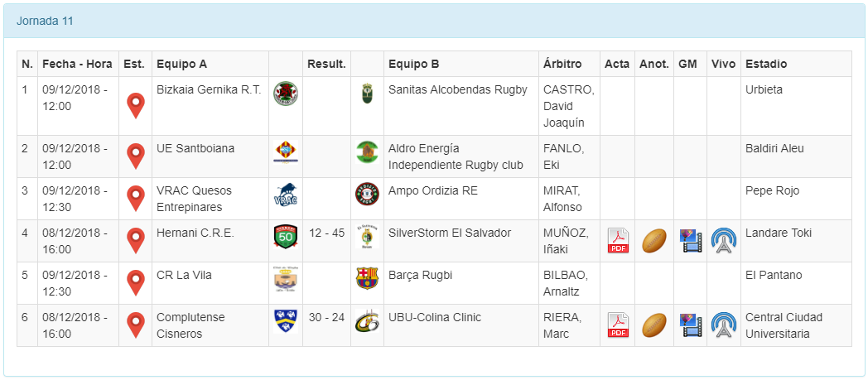Click map pin for CR La Vila match
The image size is (868, 380).
tap(135, 283)
